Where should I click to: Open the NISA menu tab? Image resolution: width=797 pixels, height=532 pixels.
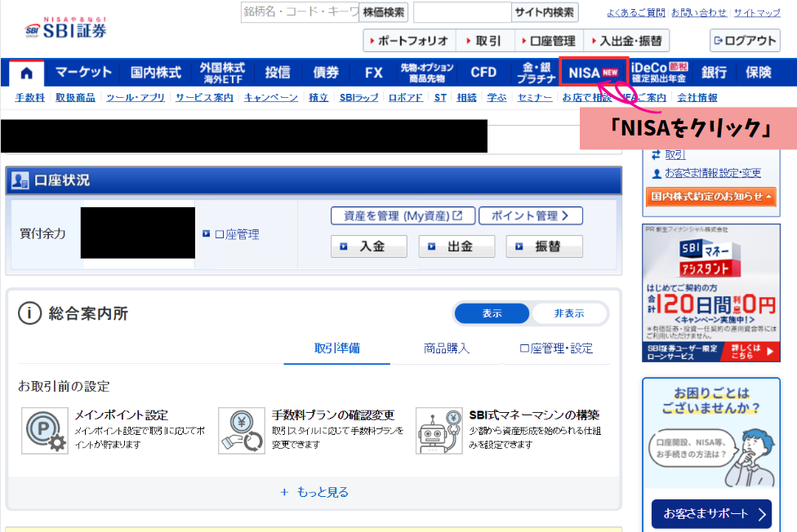(594, 72)
